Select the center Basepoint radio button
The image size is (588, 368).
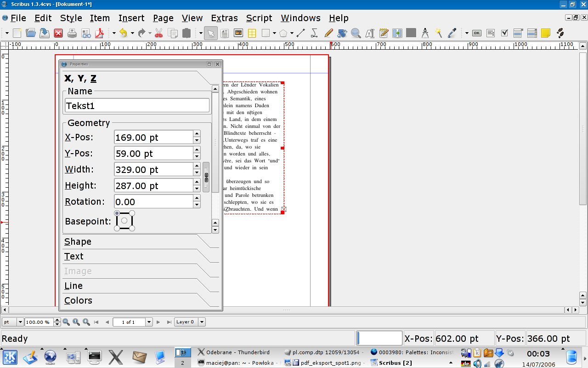124,221
